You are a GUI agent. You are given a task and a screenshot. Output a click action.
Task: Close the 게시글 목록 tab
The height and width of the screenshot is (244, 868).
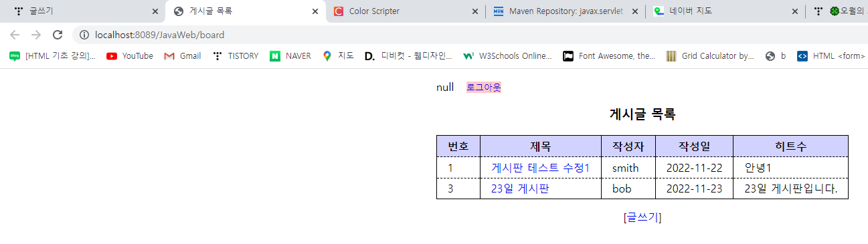[315, 11]
